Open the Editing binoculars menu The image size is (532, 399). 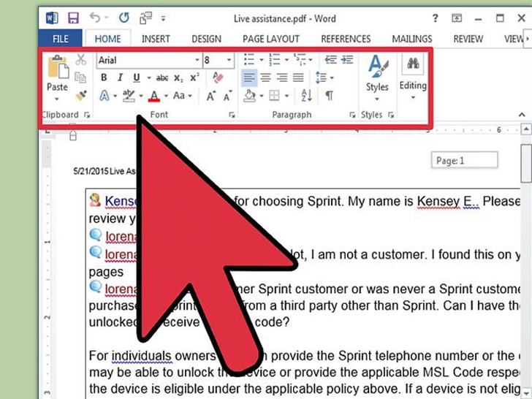pos(413,77)
